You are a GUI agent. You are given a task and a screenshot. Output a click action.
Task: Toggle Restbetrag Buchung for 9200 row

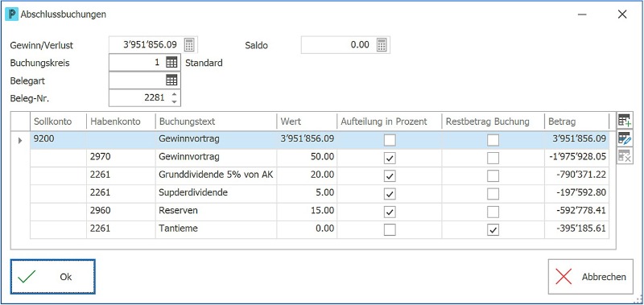point(493,140)
